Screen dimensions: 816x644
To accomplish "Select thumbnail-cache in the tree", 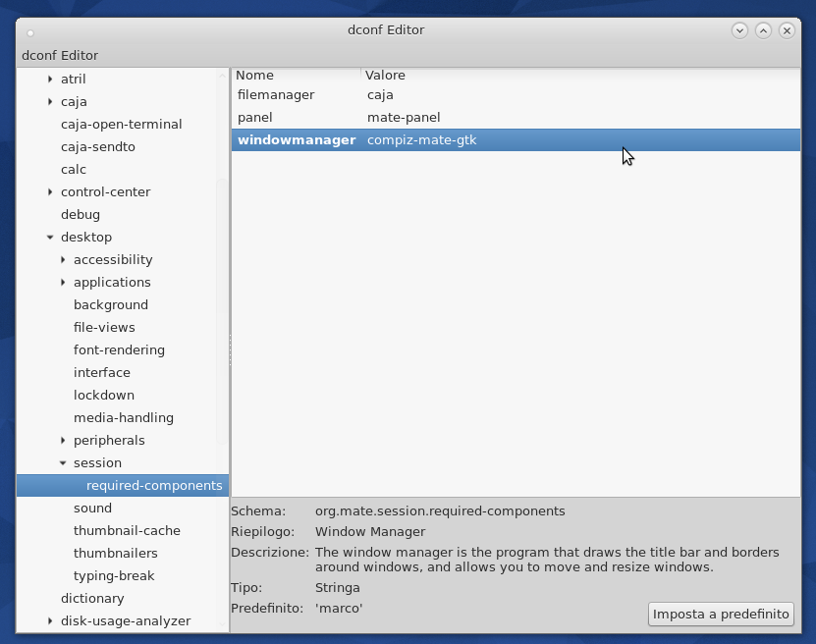I will [x=127, y=530].
